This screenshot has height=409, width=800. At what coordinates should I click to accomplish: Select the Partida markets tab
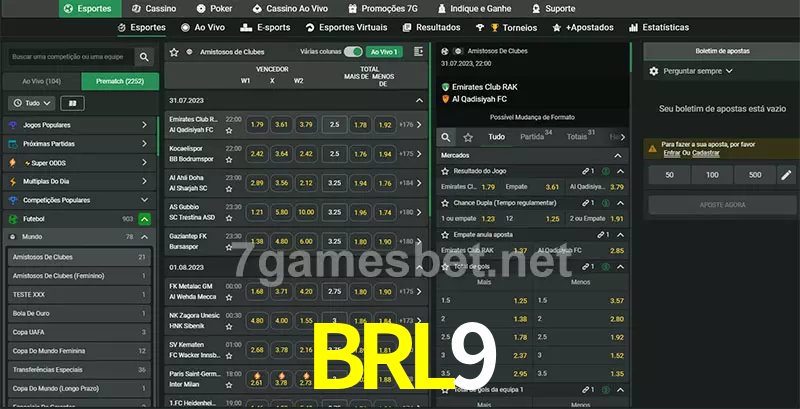coord(536,137)
